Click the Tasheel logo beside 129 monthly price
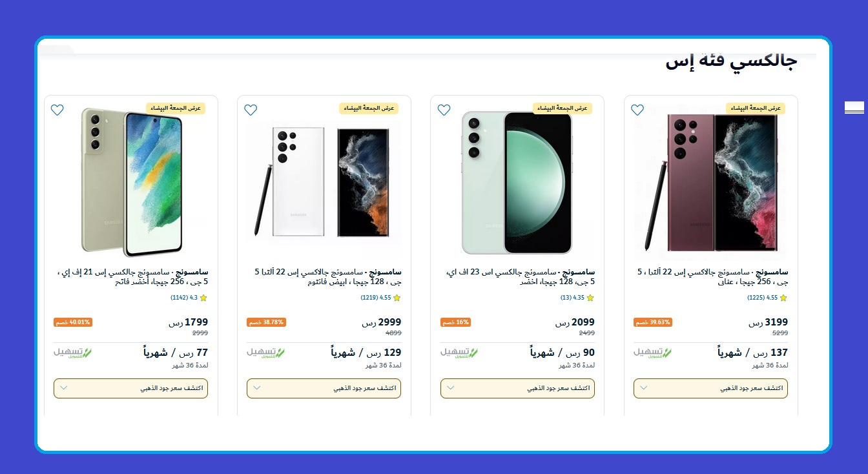The height and width of the screenshot is (474, 868). (266, 353)
